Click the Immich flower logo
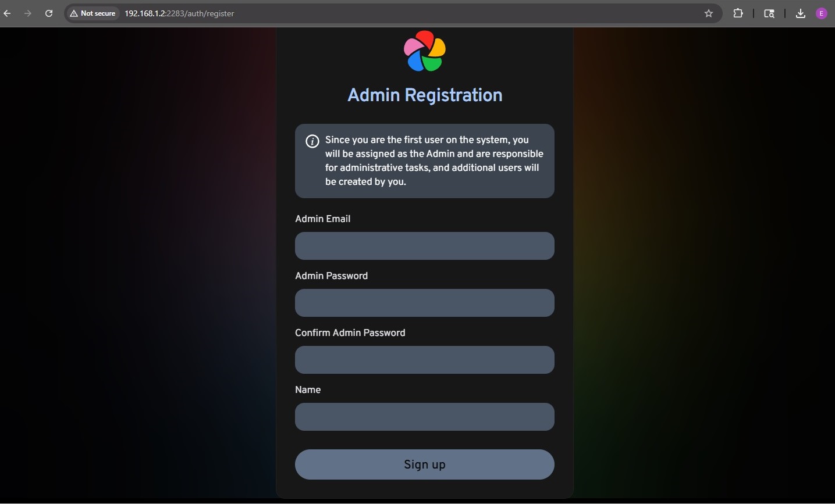835x504 pixels. coord(425,51)
